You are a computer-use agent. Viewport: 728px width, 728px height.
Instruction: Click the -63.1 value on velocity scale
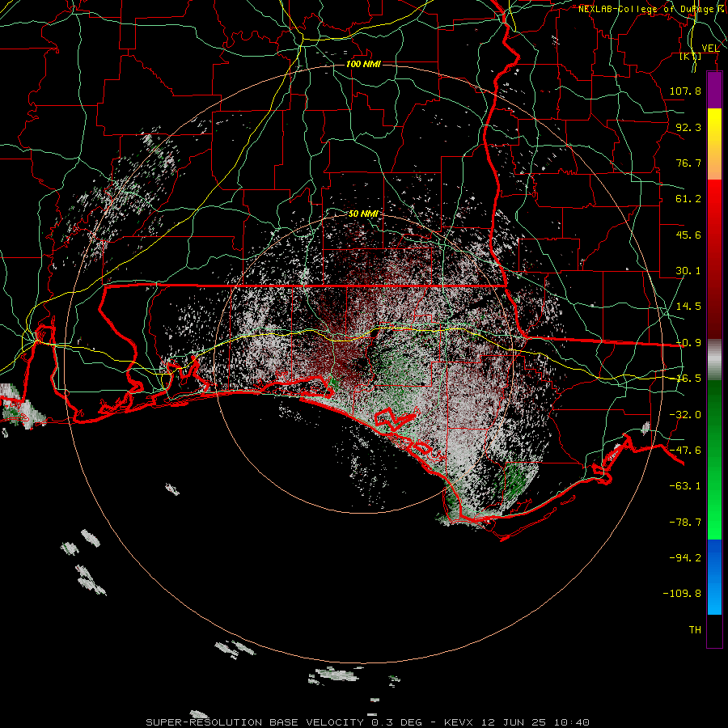click(685, 486)
